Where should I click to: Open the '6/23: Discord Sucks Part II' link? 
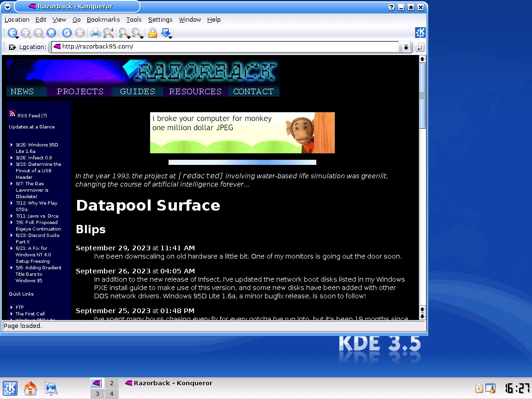[37, 238]
